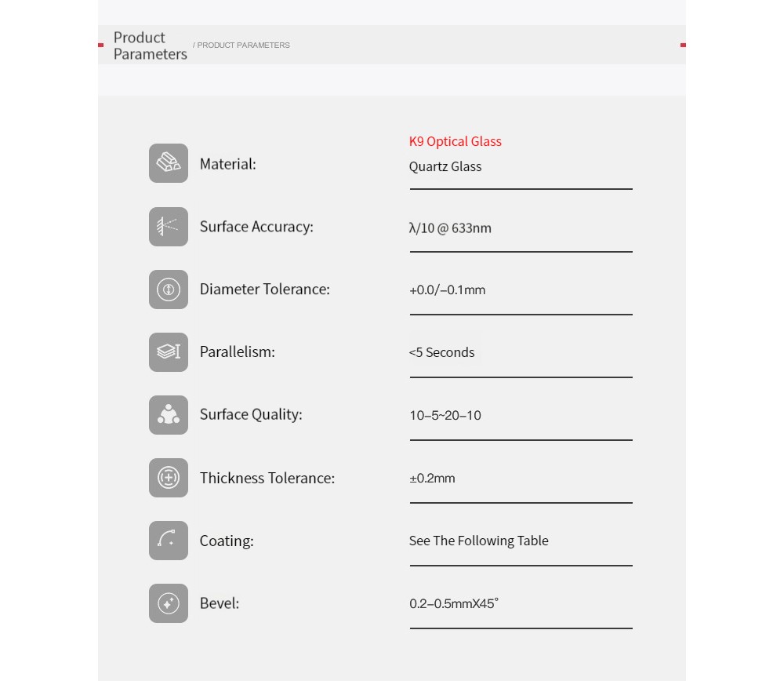This screenshot has width=784, height=681.
Task: Click the '<5 Seconds' value
Action: pyautogui.click(x=441, y=352)
